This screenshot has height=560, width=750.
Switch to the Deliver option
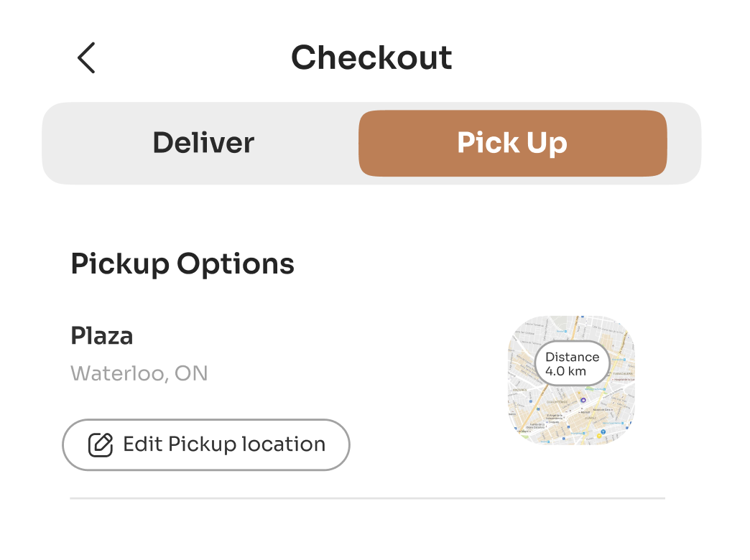203,143
